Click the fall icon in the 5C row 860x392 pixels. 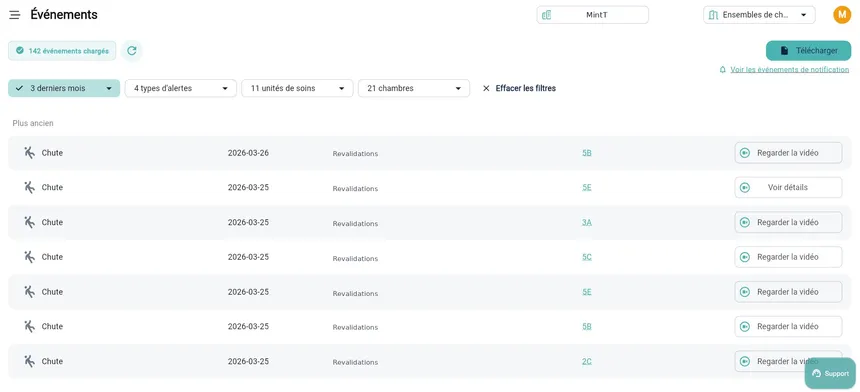(30, 257)
